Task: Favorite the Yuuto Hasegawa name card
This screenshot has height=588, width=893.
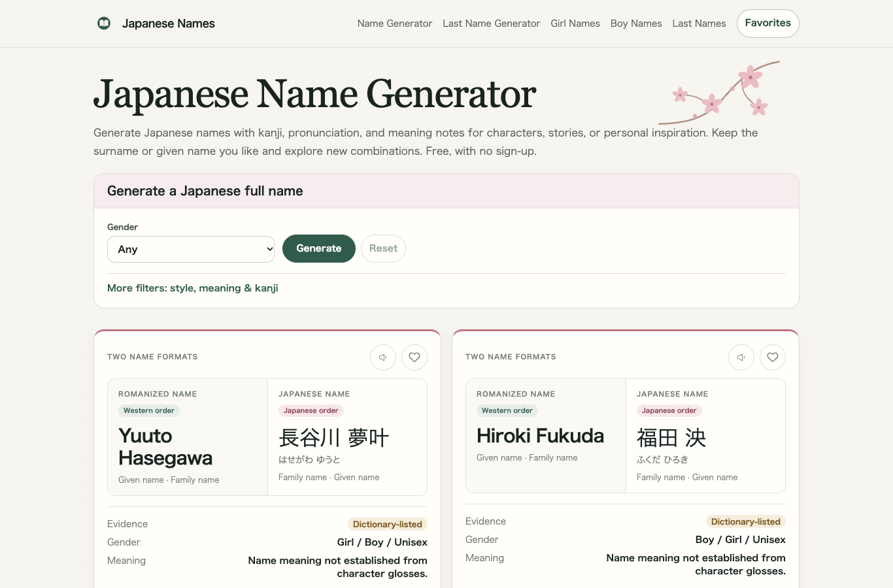Action: point(414,357)
